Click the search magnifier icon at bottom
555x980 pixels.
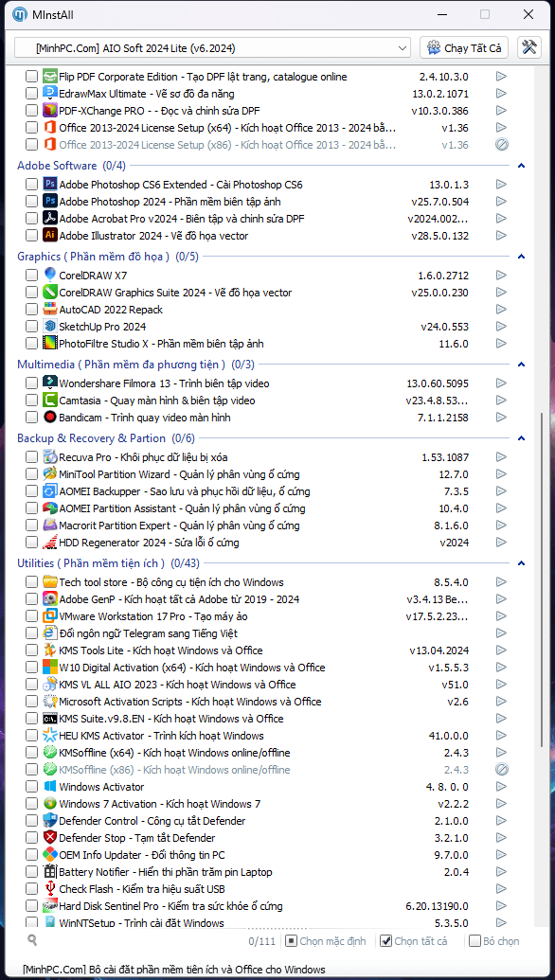click(x=32, y=938)
